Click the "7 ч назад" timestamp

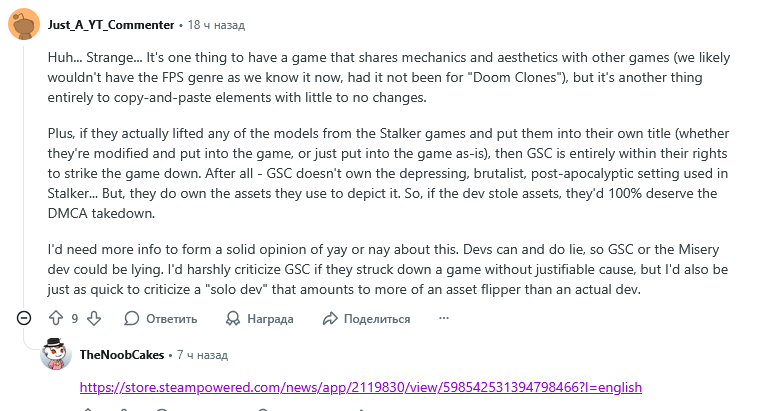[202, 355]
